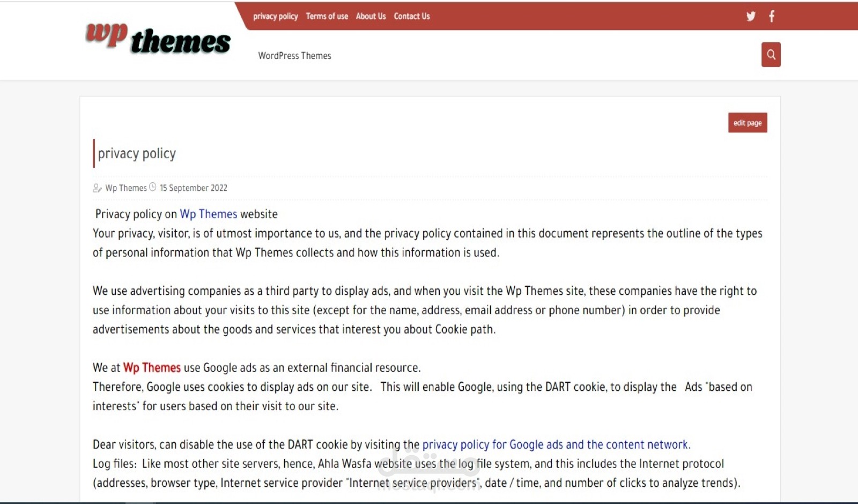The width and height of the screenshot is (858, 504).
Task: Open WordPress Themes navigation item
Action: tap(295, 56)
